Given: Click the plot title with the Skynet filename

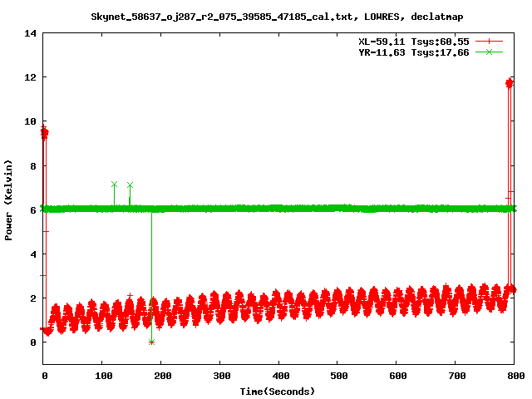Looking at the screenshot, I should click(277, 17).
